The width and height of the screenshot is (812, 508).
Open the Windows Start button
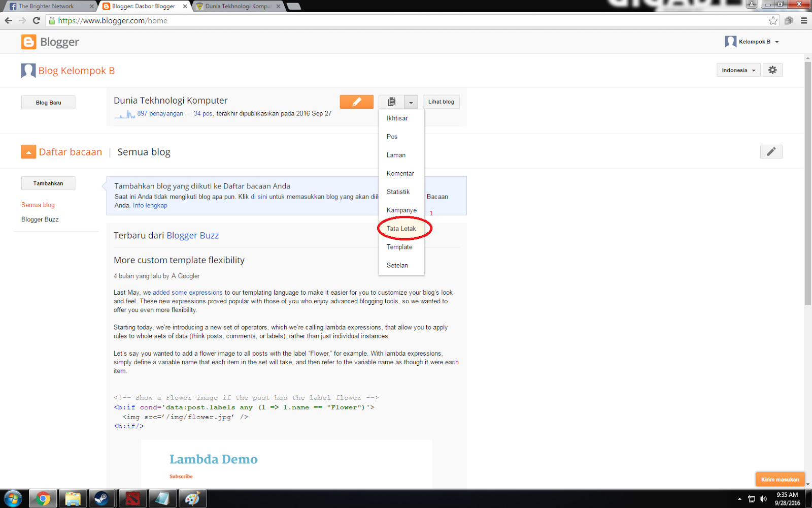click(x=13, y=499)
